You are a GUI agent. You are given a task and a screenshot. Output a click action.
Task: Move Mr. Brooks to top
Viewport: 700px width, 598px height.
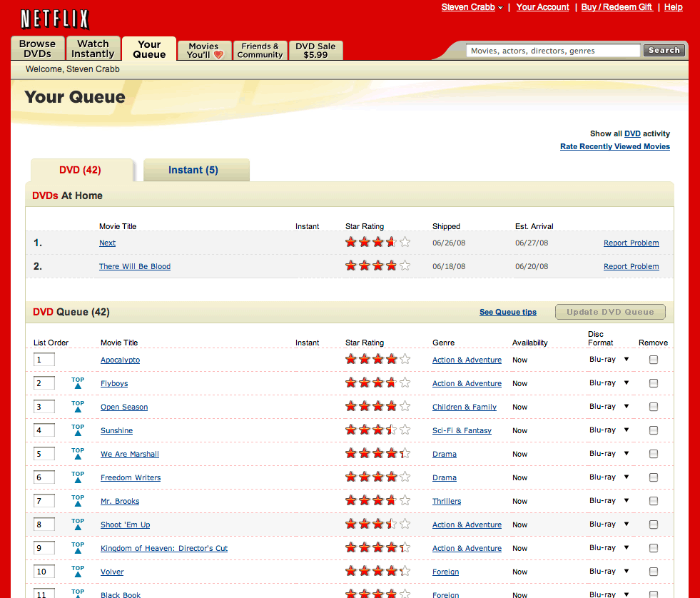78,501
